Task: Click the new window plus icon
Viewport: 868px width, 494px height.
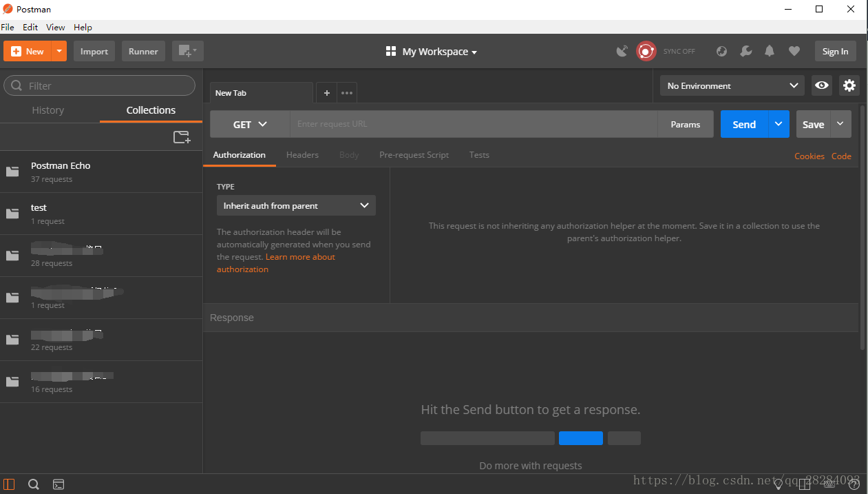Action: (x=187, y=52)
